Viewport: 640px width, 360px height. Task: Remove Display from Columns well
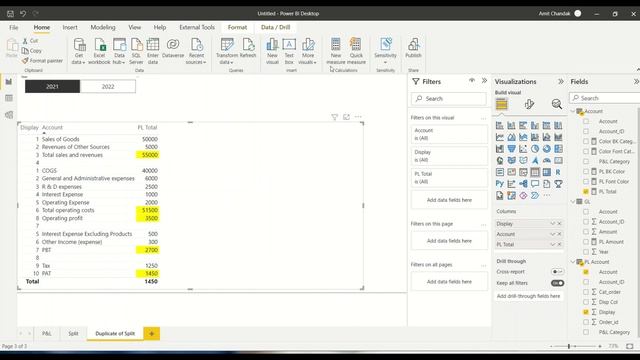(x=560, y=224)
